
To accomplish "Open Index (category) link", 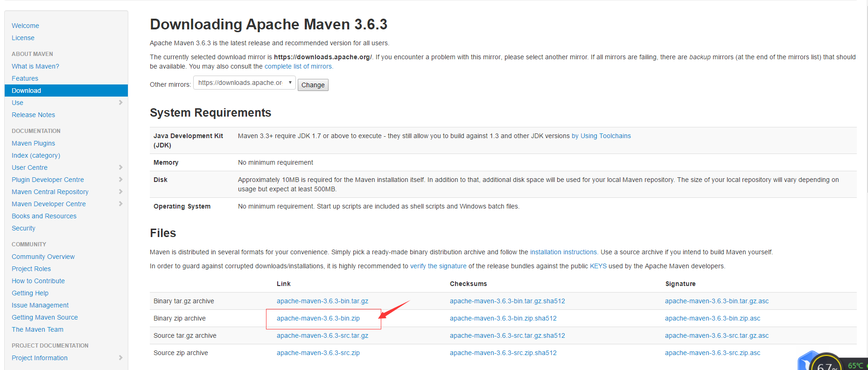I will pyautogui.click(x=36, y=155).
